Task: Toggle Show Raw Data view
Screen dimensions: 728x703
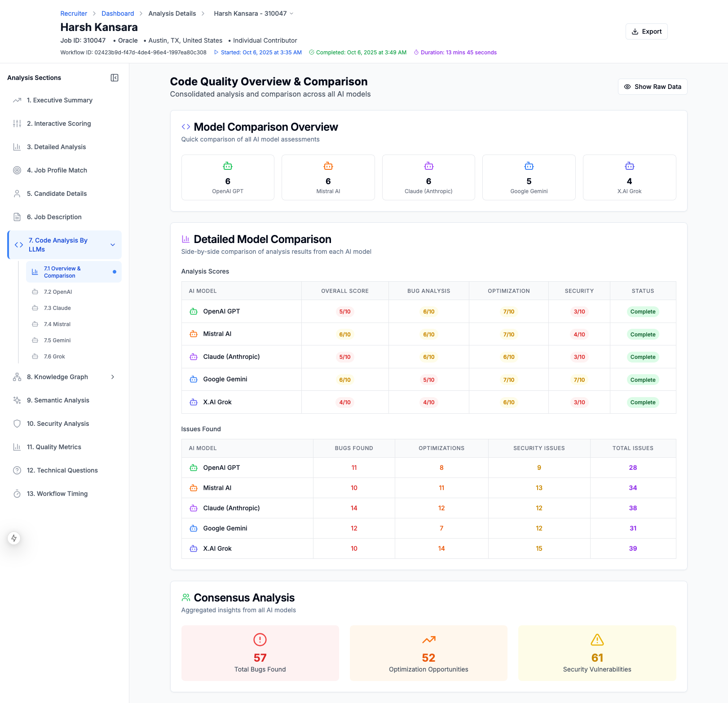Action: click(652, 87)
